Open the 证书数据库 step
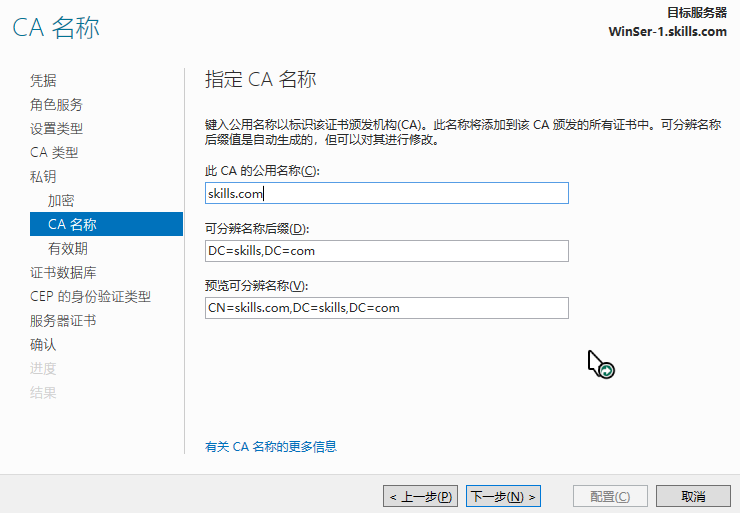The width and height of the screenshot is (740, 513). tap(62, 272)
